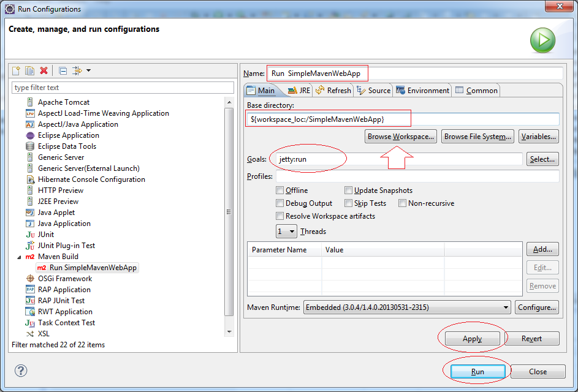578x392 pixels.
Task: Click the Base directory input field
Action: [x=403, y=119]
